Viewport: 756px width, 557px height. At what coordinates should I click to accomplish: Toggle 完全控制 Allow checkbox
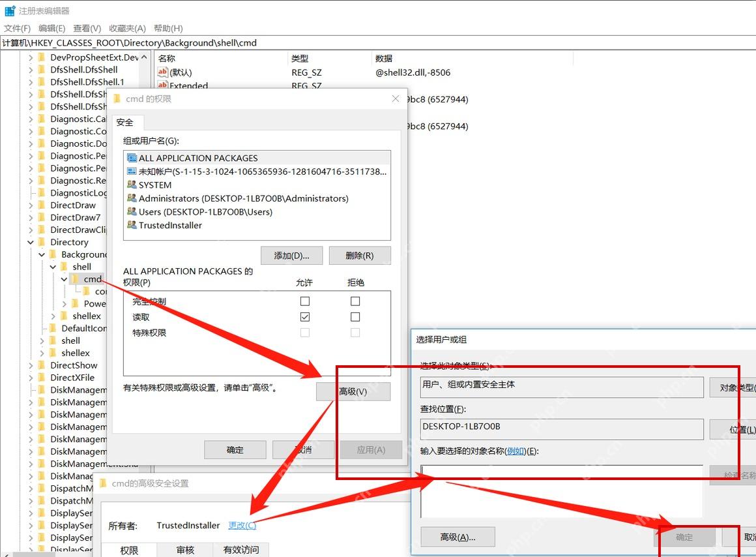[x=305, y=301]
